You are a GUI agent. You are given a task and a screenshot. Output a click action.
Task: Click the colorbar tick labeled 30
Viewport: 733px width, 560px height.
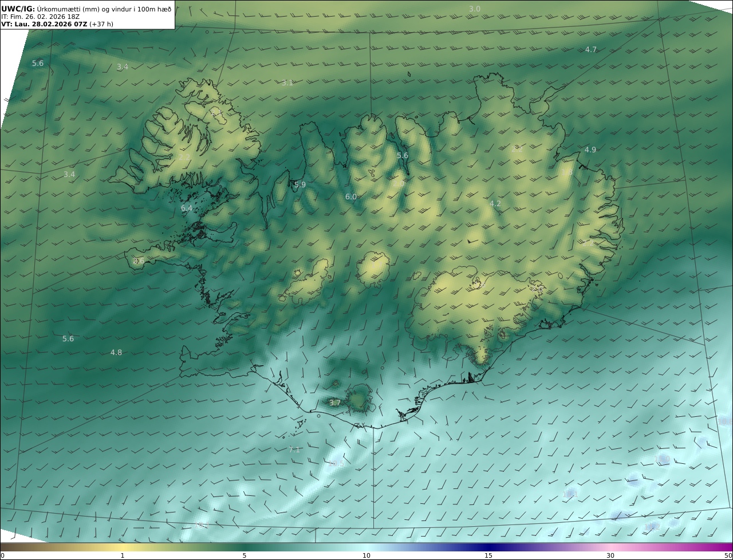(610, 555)
